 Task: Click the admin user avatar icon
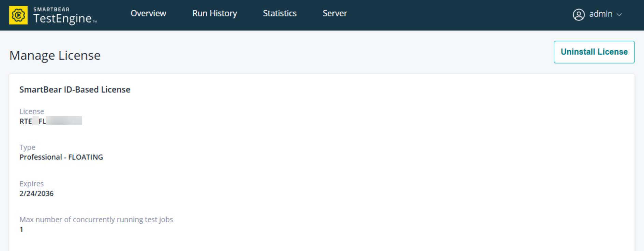coord(579,14)
